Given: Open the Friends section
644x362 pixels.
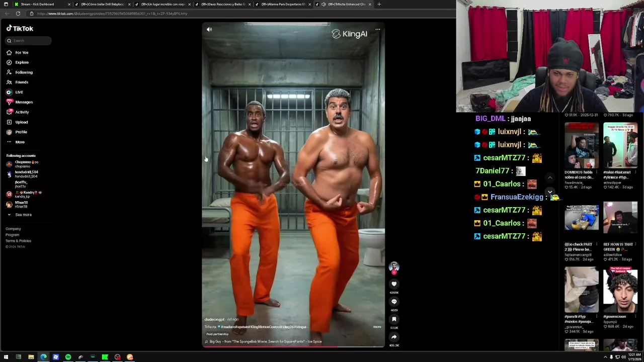Looking at the screenshot, I should coord(18,82).
